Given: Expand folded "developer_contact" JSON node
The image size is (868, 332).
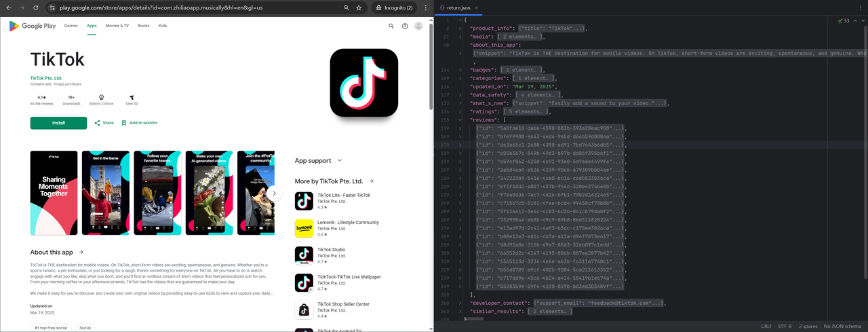Looking at the screenshot, I should click(460, 303).
